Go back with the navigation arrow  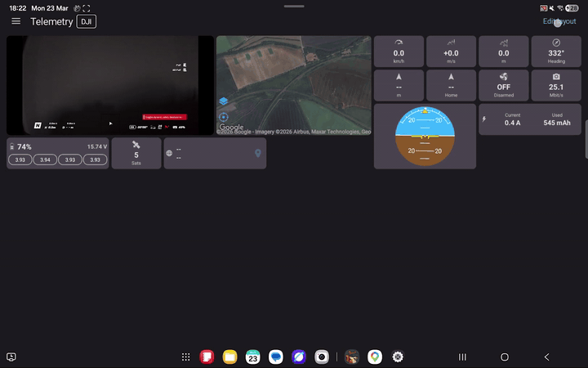[x=546, y=357]
